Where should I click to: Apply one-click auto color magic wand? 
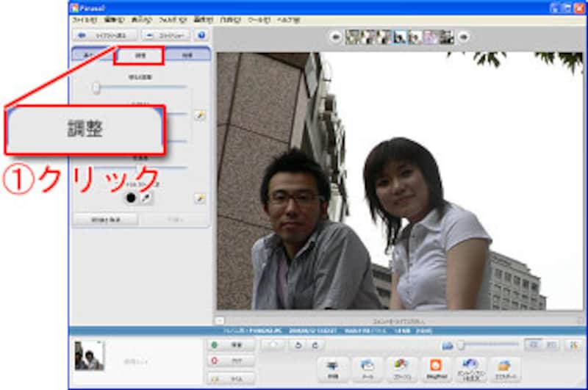(x=199, y=198)
